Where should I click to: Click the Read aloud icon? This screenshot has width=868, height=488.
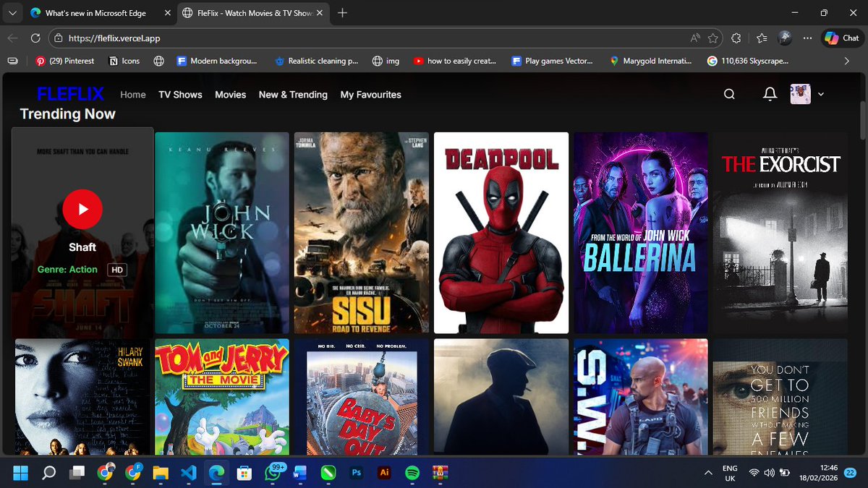[x=694, y=38]
